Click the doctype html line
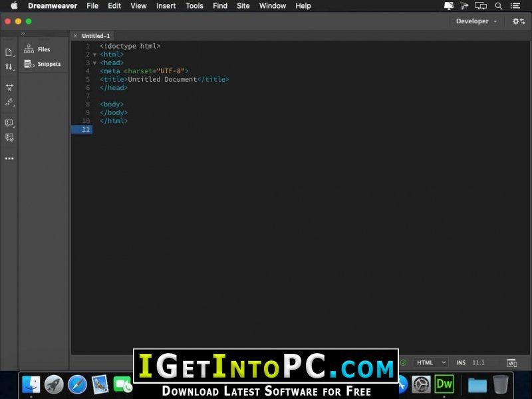The height and width of the screenshot is (399, 532). 130,46
